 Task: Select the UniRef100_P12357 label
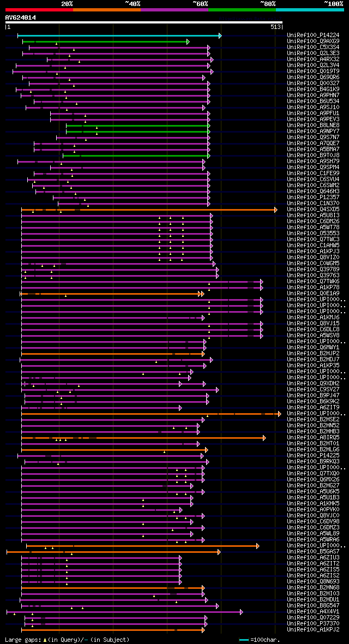313,198
